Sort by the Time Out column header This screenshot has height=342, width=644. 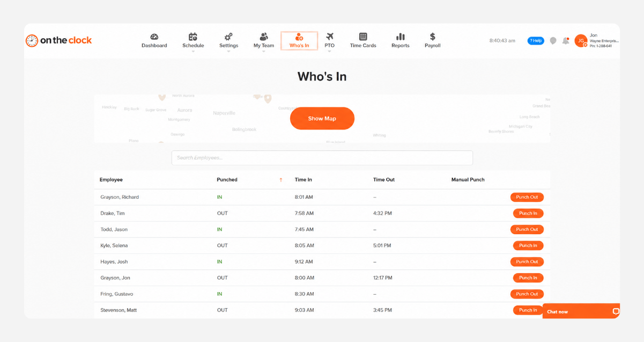click(384, 180)
